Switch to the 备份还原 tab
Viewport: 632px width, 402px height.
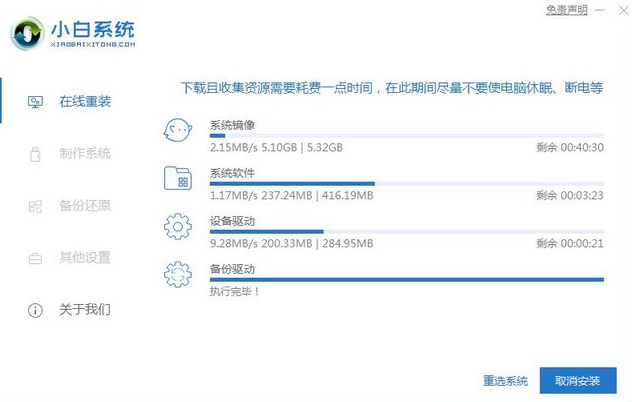[84, 206]
